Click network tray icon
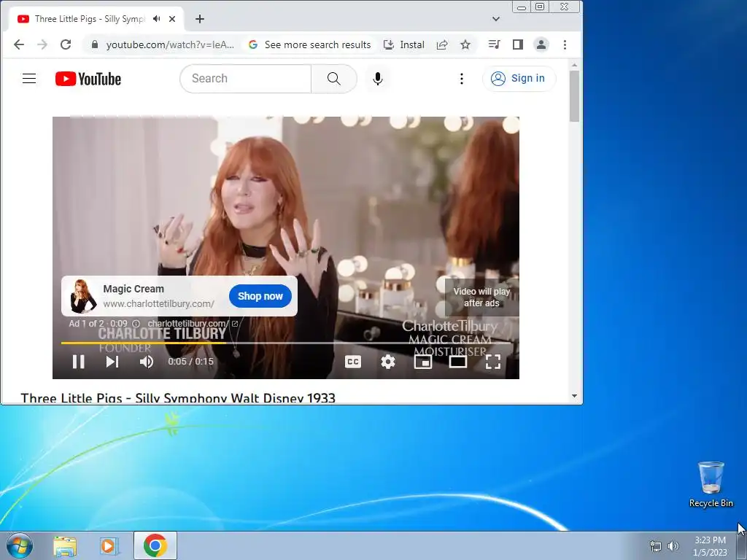Viewport: 747px width, 560px height. [656, 546]
